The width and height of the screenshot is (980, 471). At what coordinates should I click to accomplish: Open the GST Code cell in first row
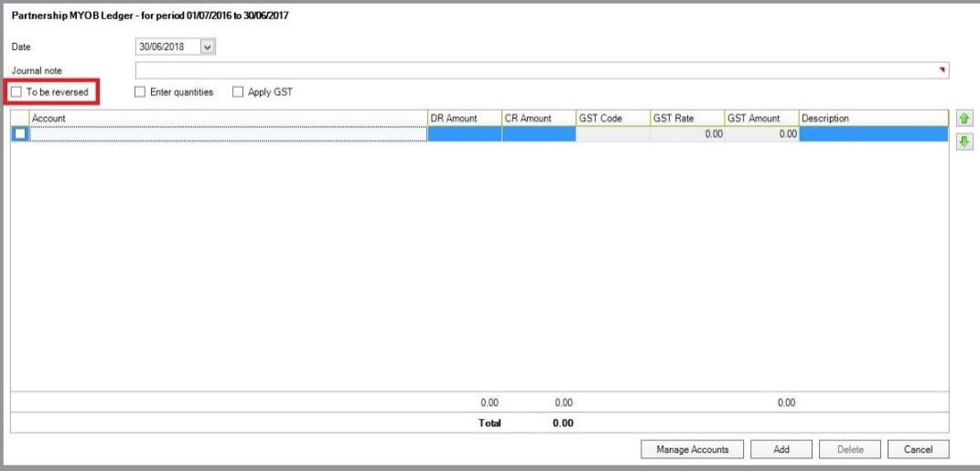[612, 134]
